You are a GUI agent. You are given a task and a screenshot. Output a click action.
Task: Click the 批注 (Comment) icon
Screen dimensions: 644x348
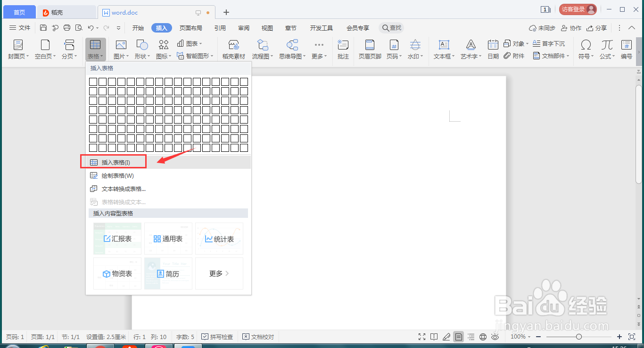click(343, 49)
